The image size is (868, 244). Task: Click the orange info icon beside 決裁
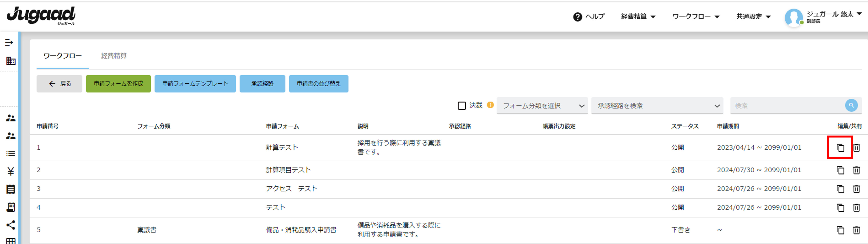click(x=490, y=105)
